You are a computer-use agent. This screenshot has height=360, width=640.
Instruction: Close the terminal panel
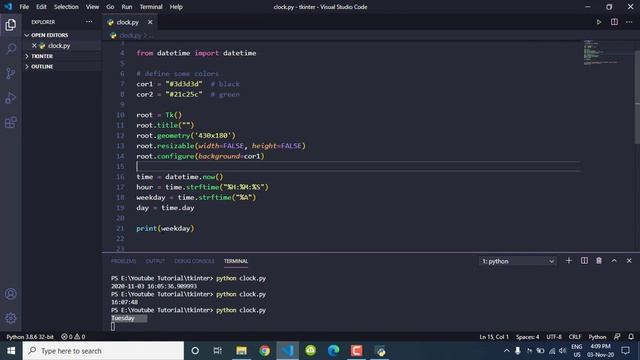629,261
